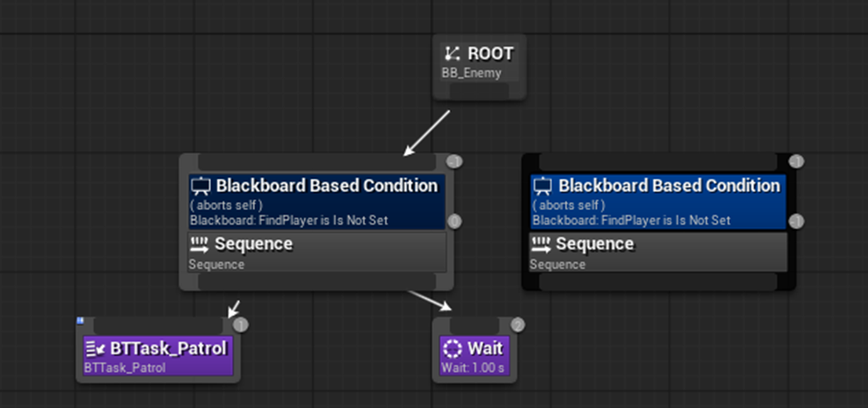Click the left Sequence node bottom output pin
This screenshot has width=868, height=408.
[x=316, y=281]
